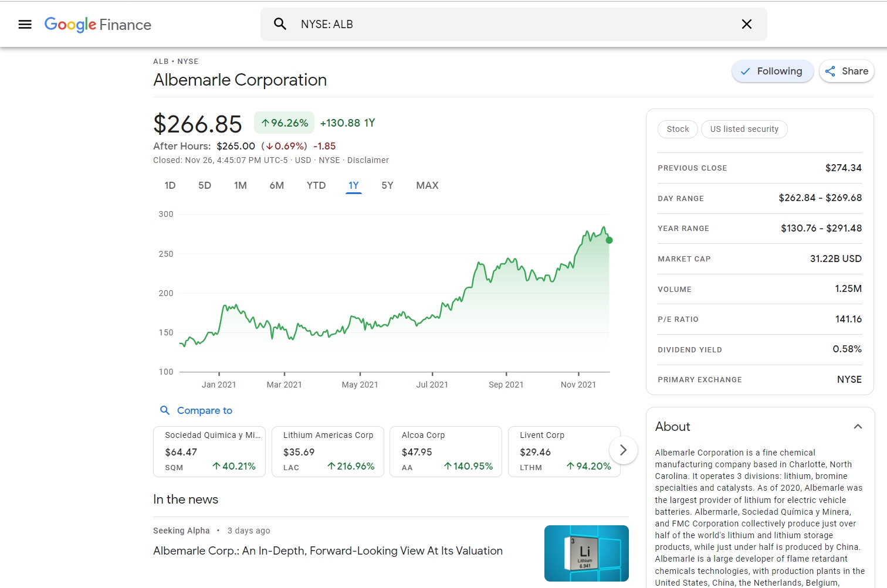Click the Albemarle Corporation heading

click(240, 80)
